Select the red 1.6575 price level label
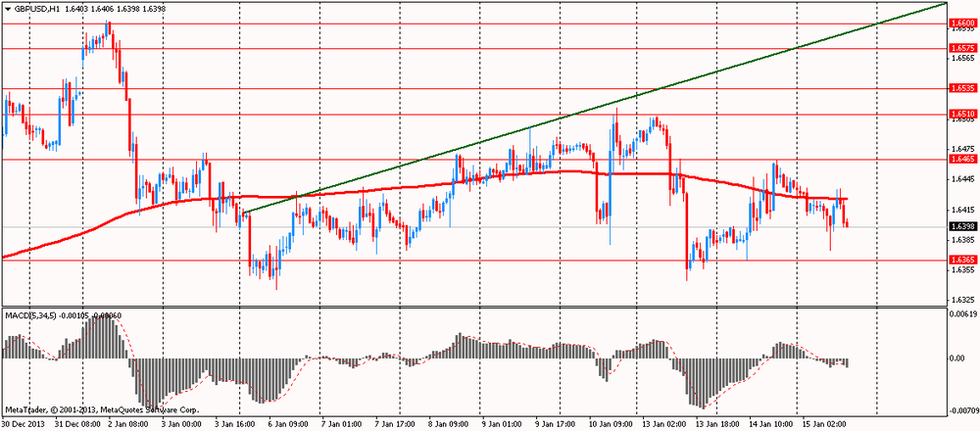Viewport: 980px width, 431px height. point(962,47)
